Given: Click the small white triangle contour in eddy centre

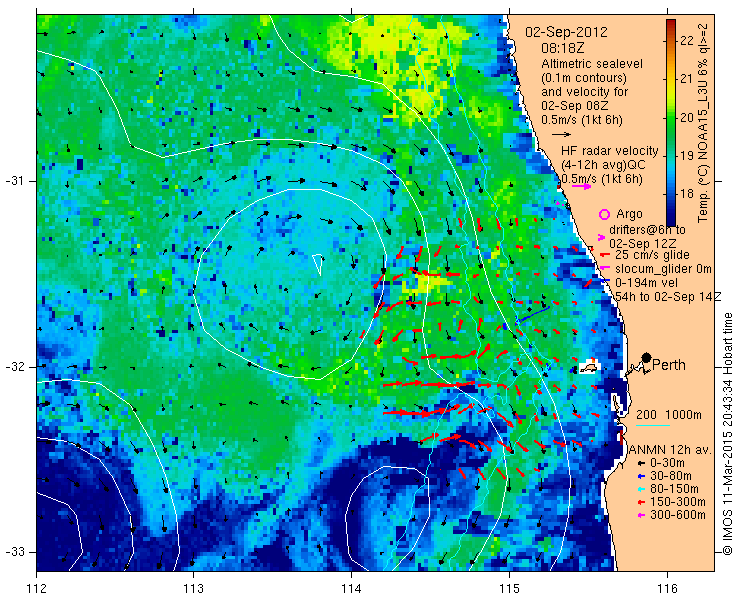Looking at the screenshot, I should [x=319, y=264].
